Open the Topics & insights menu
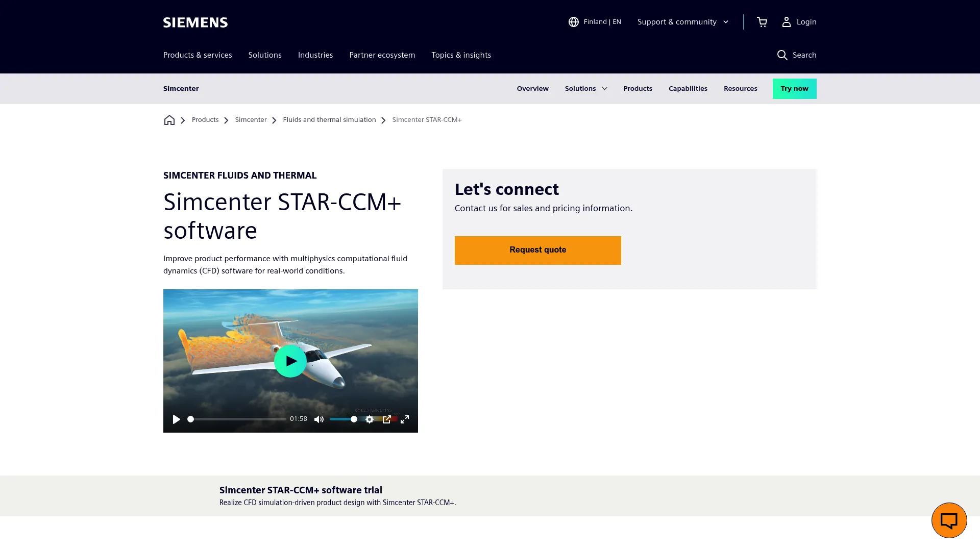Image resolution: width=980 pixels, height=551 pixels. (x=461, y=55)
